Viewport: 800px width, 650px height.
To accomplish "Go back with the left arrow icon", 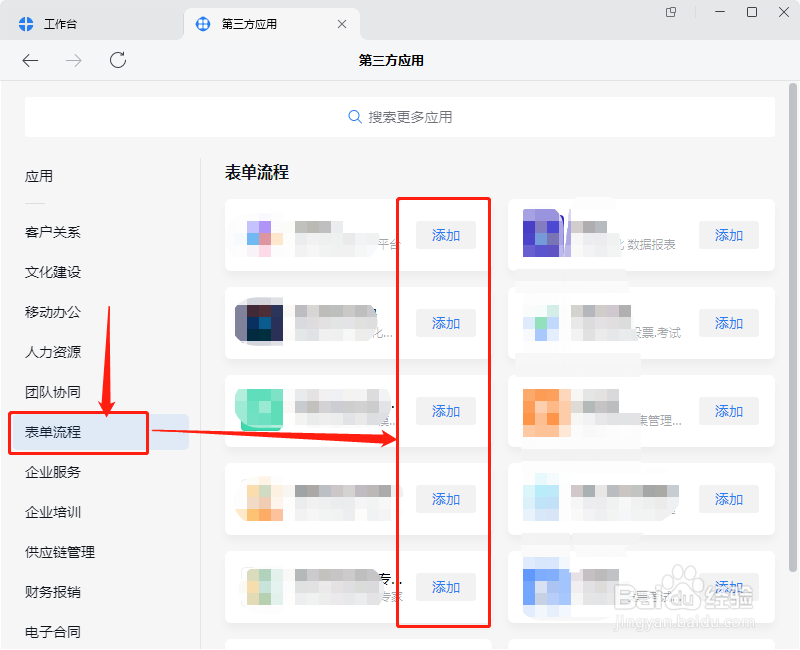I will (x=30, y=61).
